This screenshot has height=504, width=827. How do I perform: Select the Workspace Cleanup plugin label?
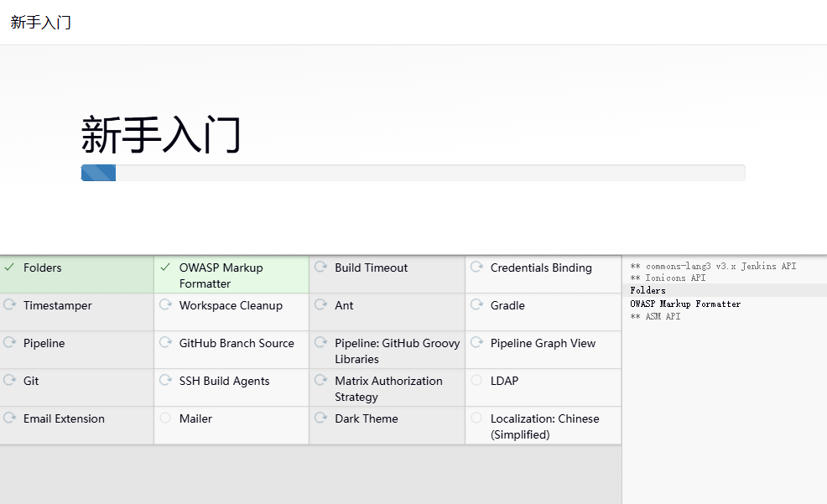coord(231,306)
